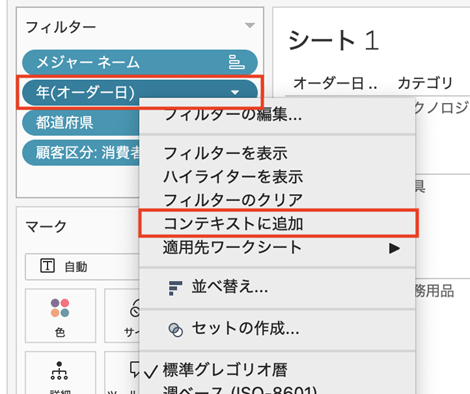This screenshot has width=470, height=394.
Task: Click the 並べ替え... sort icon
Action: pyautogui.click(x=175, y=288)
